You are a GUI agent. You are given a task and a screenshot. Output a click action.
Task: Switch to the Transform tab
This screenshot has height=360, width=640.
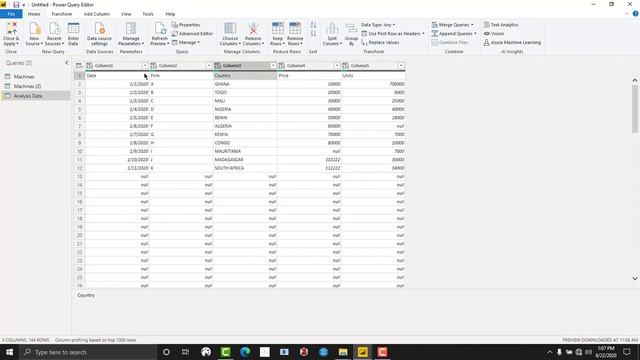62,14
